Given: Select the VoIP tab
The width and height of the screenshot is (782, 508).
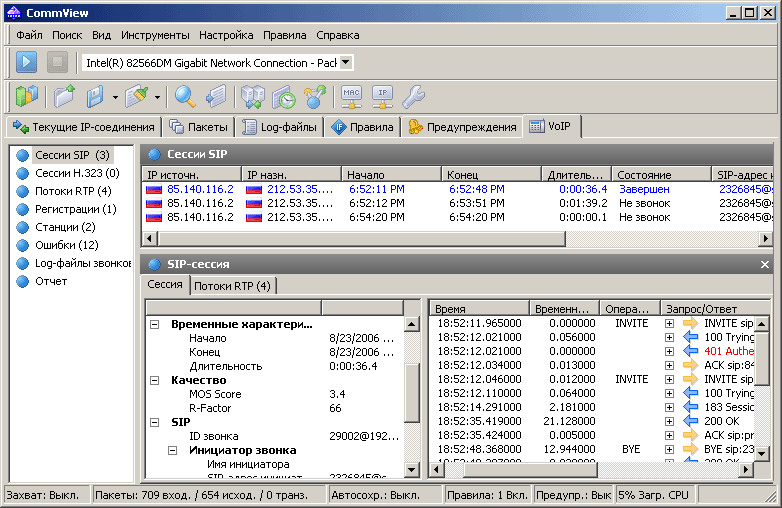Looking at the screenshot, I should click(x=551, y=126).
